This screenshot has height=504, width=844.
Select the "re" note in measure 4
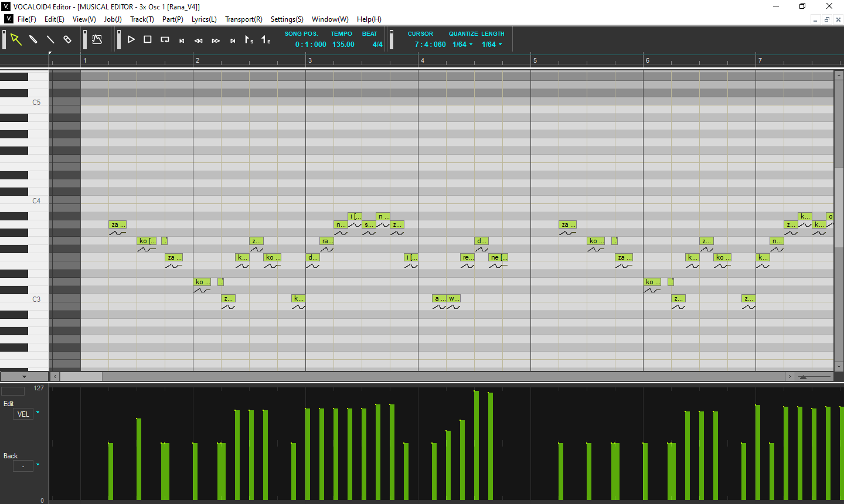click(467, 257)
